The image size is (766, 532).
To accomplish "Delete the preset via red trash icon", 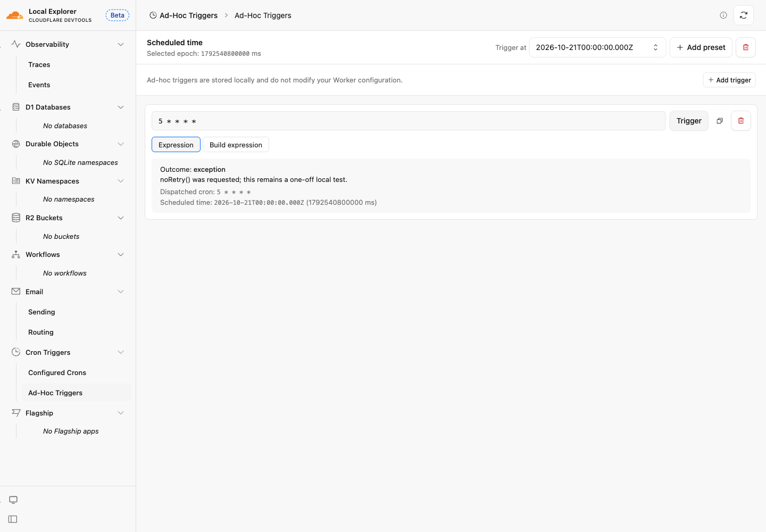I will click(x=746, y=47).
